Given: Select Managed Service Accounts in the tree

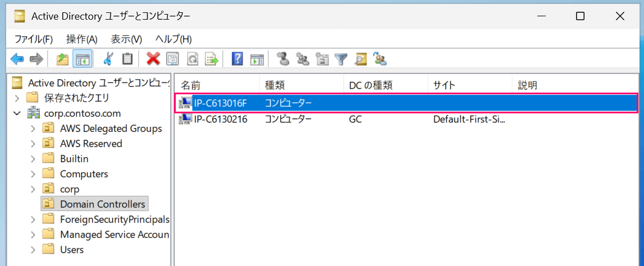Looking at the screenshot, I should pos(115,235).
